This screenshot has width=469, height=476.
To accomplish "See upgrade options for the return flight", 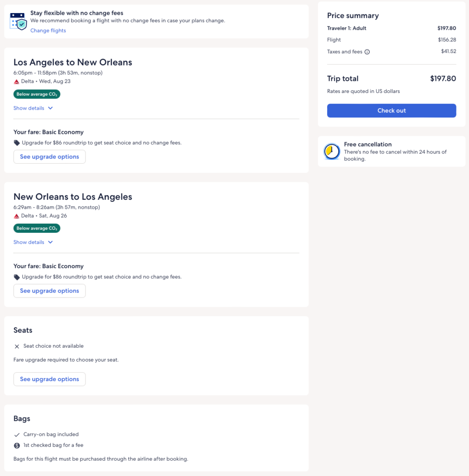I will (x=49, y=291).
